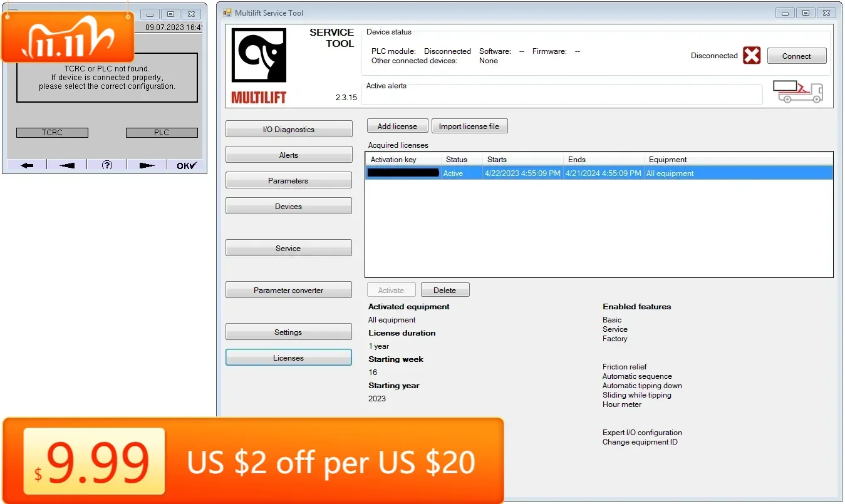The height and width of the screenshot is (504, 845).
Task: Click 'All equipment' under Activated equipment
Action: pyautogui.click(x=391, y=320)
